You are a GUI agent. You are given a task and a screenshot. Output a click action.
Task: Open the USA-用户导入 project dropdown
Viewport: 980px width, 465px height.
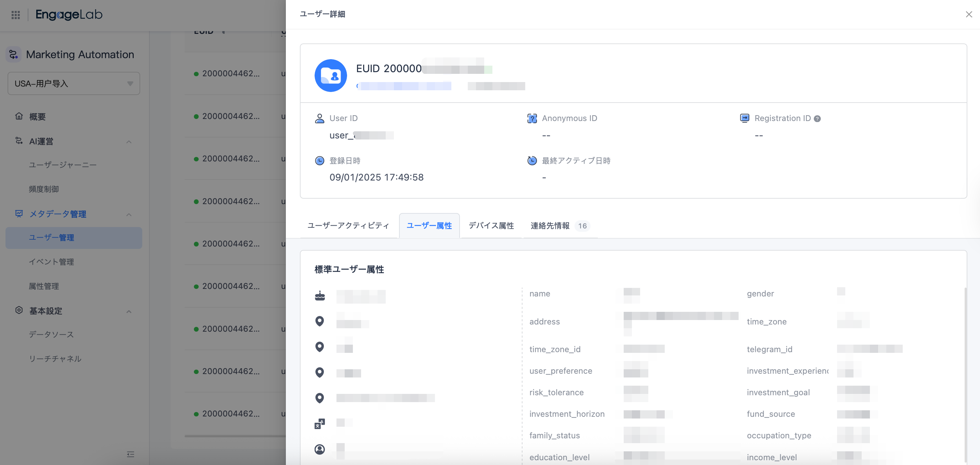coord(74,83)
